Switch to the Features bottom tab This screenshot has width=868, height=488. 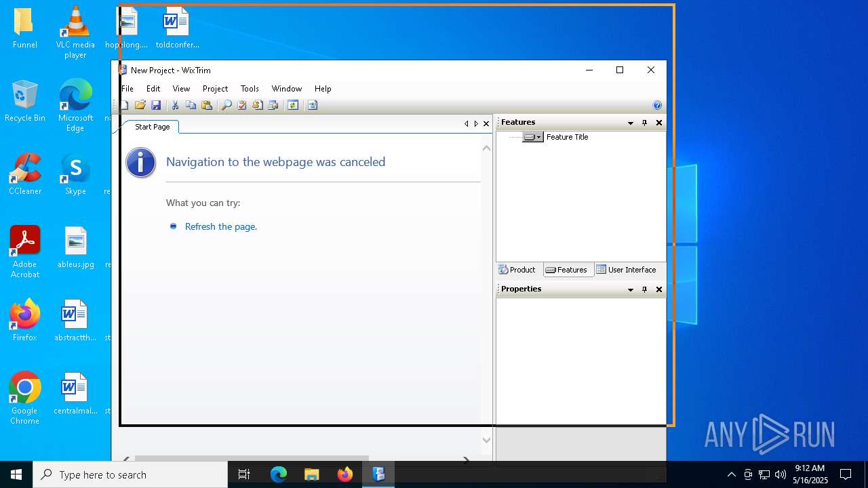(x=567, y=270)
